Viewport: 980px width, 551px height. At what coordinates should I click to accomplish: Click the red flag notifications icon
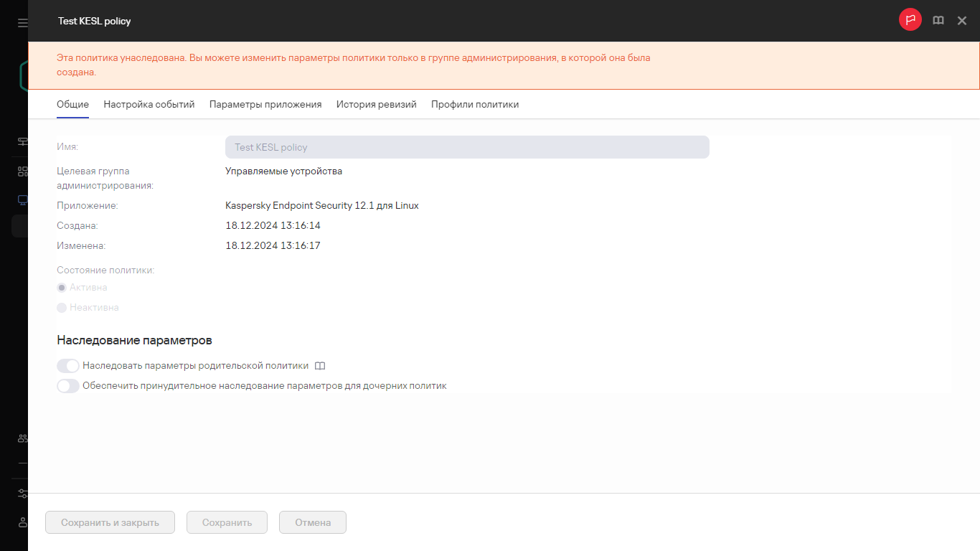point(910,20)
